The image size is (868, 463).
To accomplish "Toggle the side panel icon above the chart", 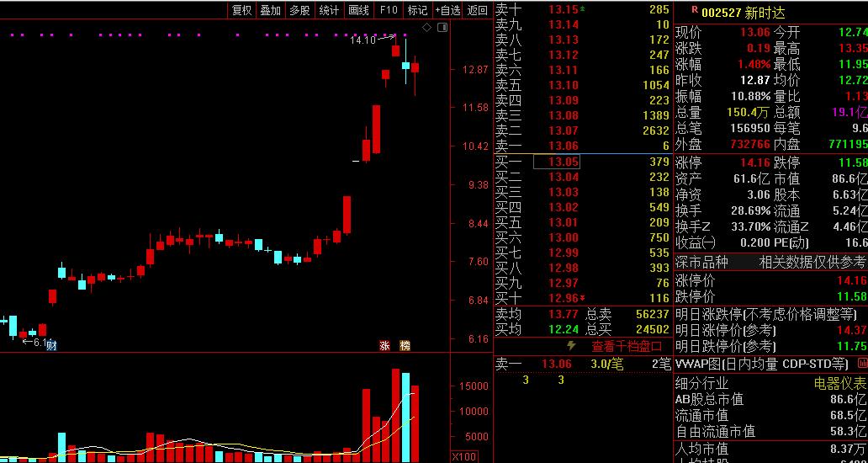I will coord(442,28).
